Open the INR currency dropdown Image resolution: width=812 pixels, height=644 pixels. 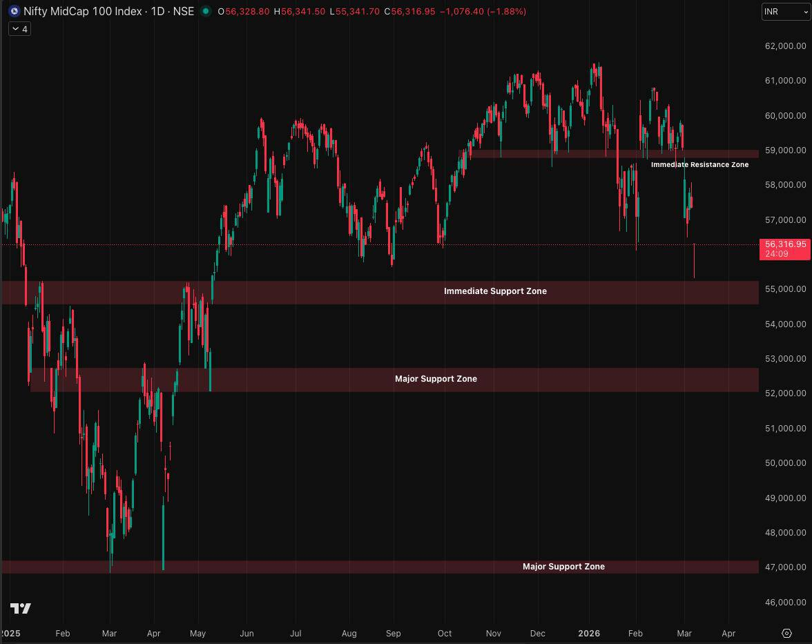pos(786,12)
